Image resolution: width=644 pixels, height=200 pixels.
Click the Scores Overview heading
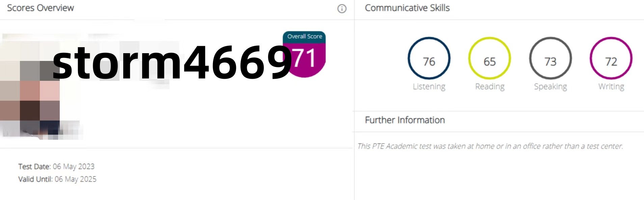pos(41,8)
